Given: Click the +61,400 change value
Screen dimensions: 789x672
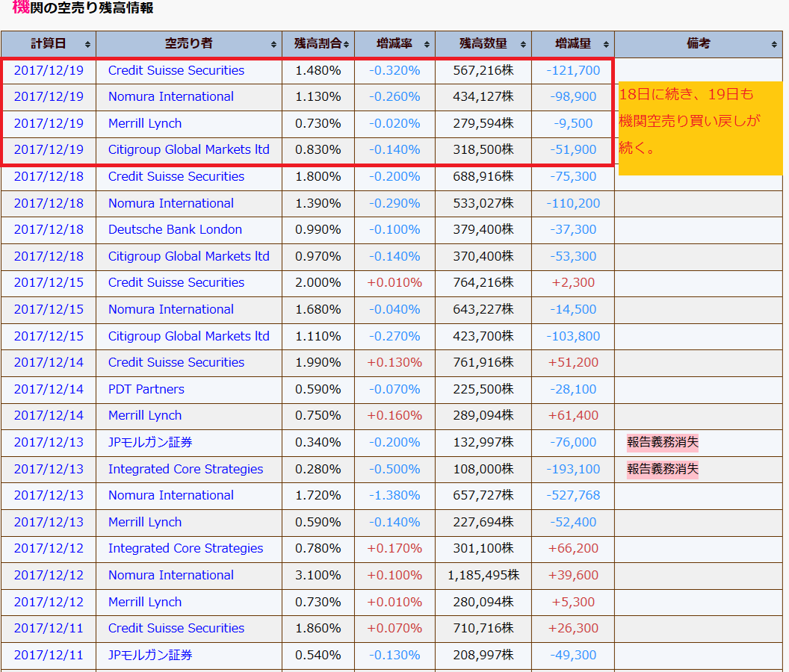Looking at the screenshot, I should tap(573, 415).
